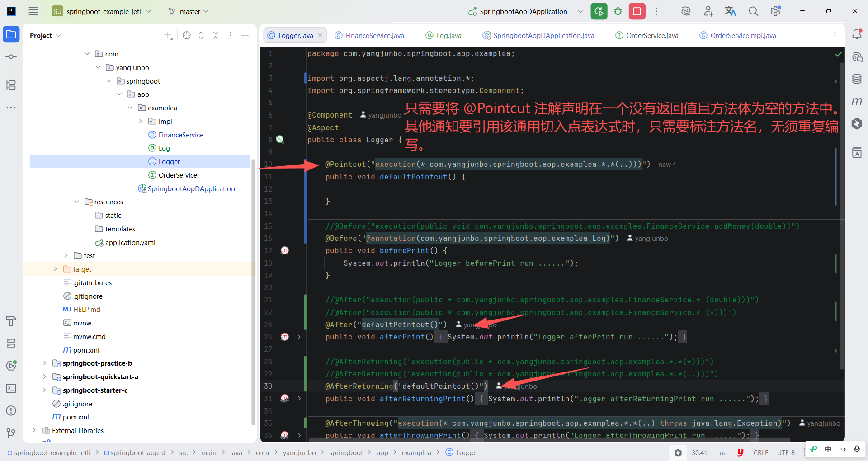This screenshot has width=868, height=461.
Task: Open the Project tool window icon
Action: 11,34
